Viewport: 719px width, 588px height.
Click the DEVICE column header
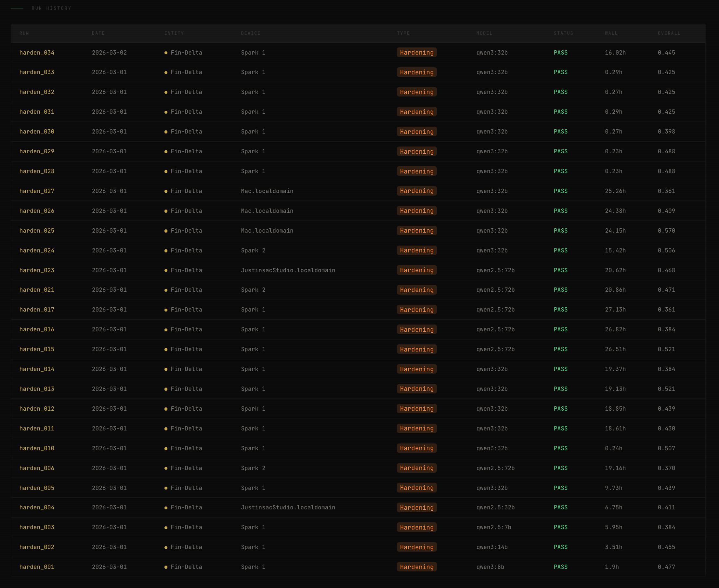(251, 33)
